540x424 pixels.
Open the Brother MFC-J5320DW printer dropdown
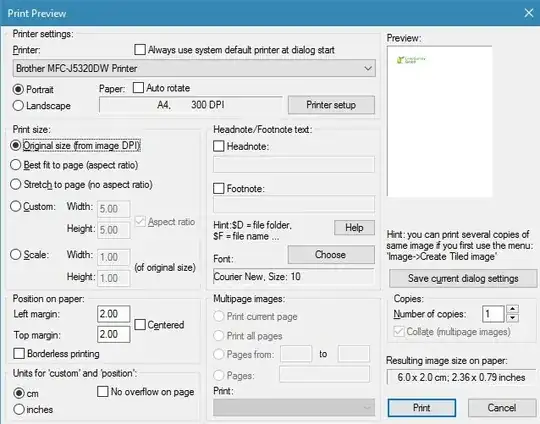[x=194, y=68]
